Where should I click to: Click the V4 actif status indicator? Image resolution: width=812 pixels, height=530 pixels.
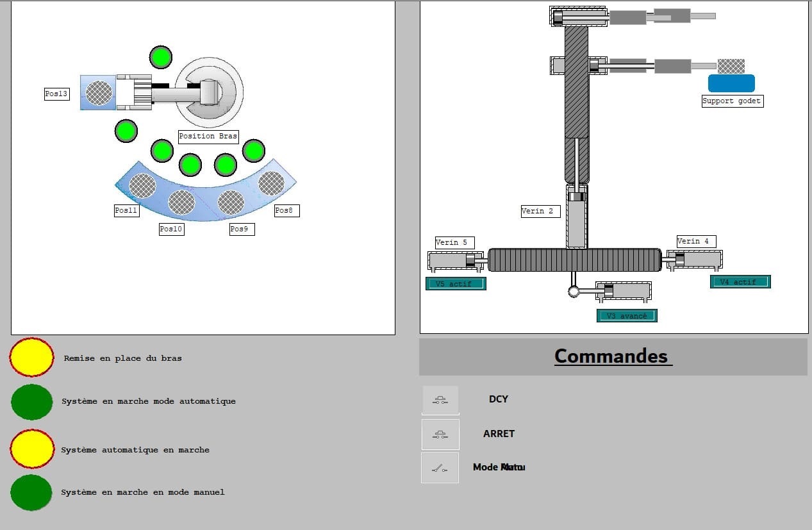(740, 281)
